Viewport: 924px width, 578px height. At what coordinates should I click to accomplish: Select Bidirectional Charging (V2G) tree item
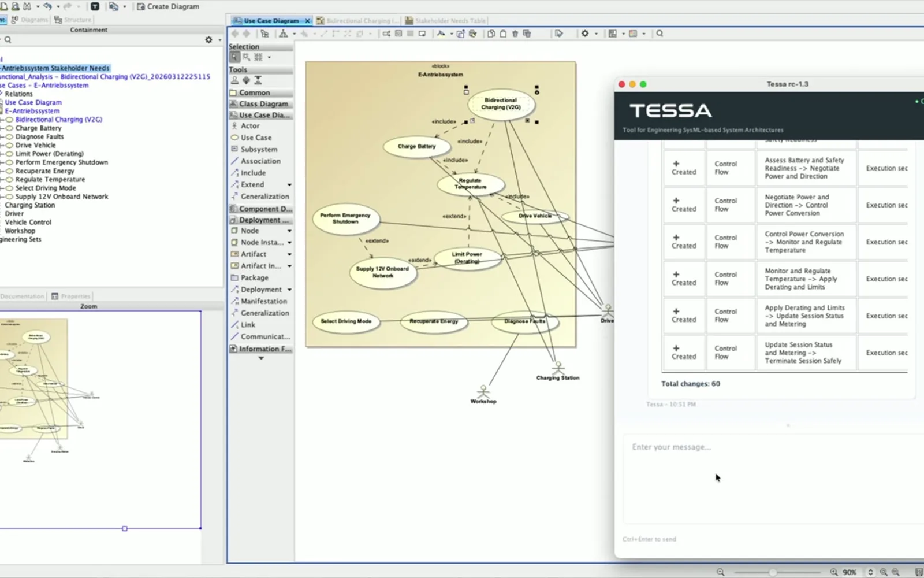[x=58, y=120]
